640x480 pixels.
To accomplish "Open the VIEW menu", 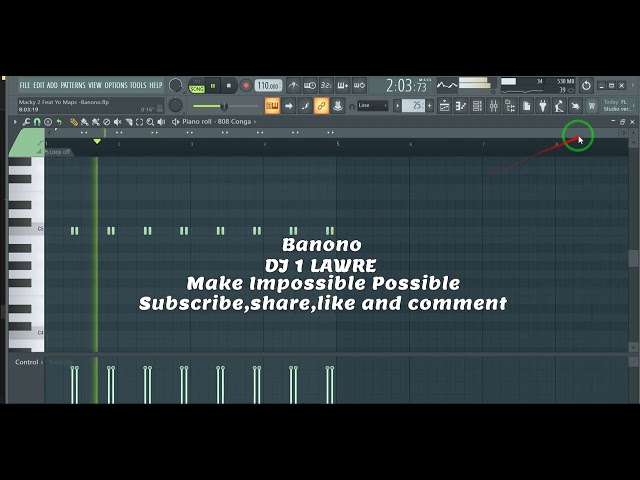I will [x=95, y=85].
